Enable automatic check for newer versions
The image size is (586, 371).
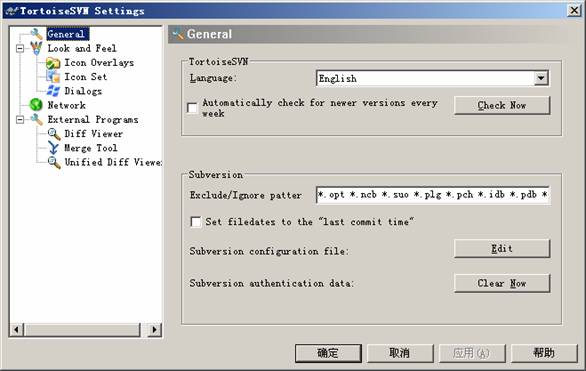coord(192,108)
